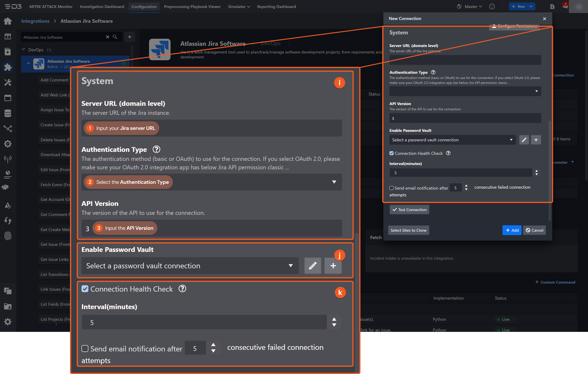Click the pencil edit icon beside password vault
588x374 pixels.
pos(524,140)
